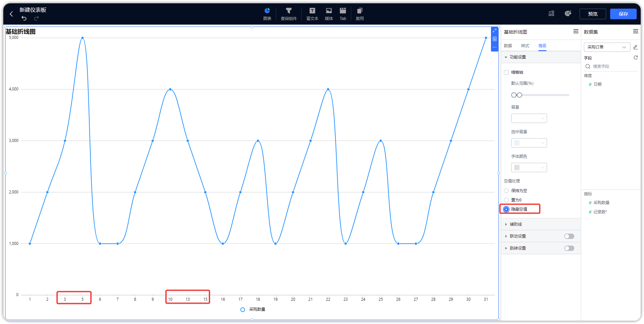Open the 背景 color dropdown
The height and width of the screenshot is (324, 644).
(x=529, y=118)
